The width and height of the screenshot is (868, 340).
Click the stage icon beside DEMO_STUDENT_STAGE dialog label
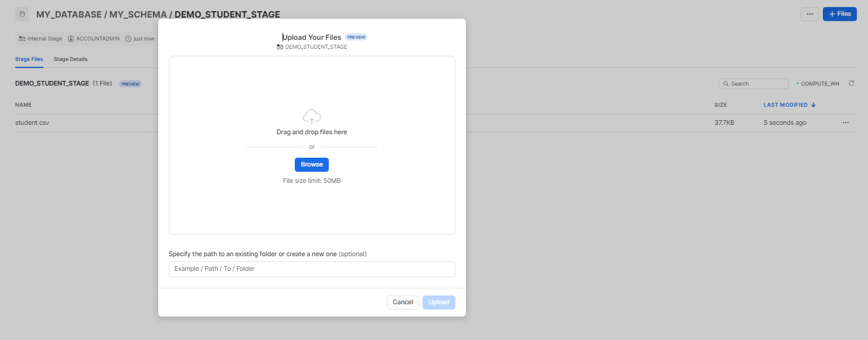pos(280,46)
